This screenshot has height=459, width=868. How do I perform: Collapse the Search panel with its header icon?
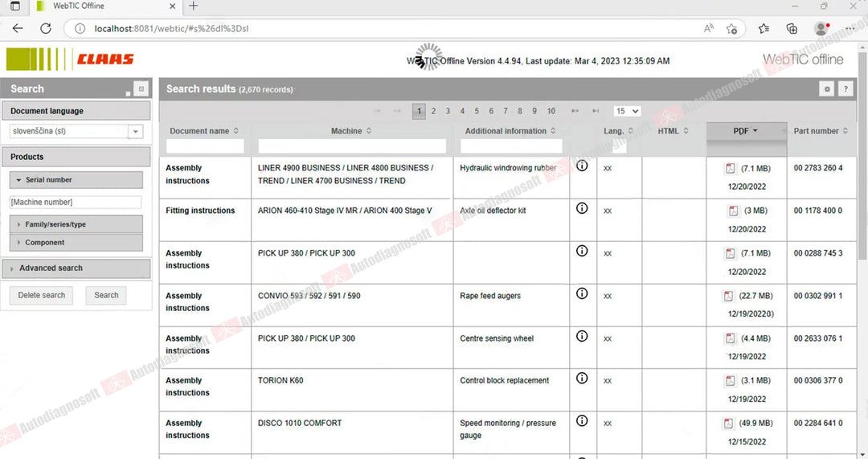pyautogui.click(x=141, y=88)
